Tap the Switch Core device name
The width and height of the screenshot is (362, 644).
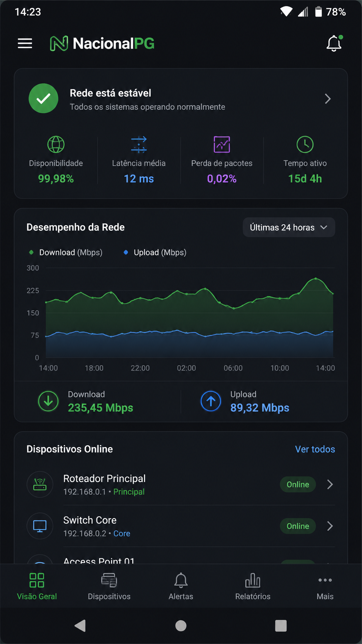pos(90,520)
